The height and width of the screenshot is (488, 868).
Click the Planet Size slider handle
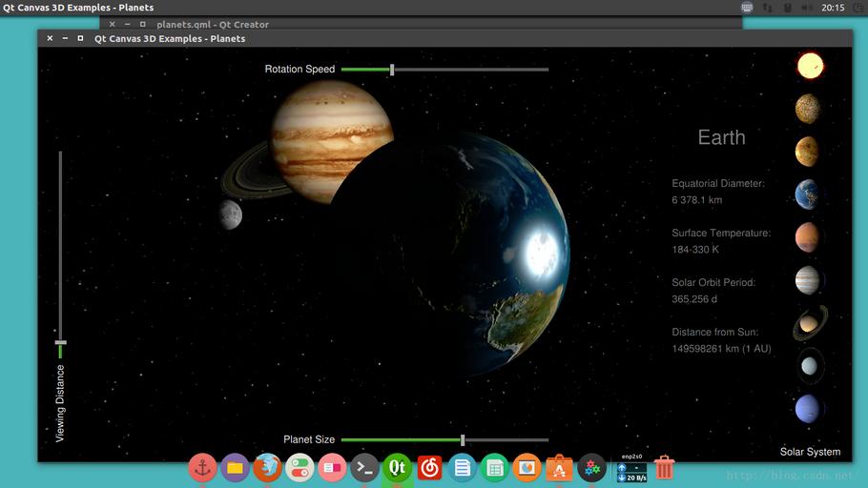(x=463, y=439)
